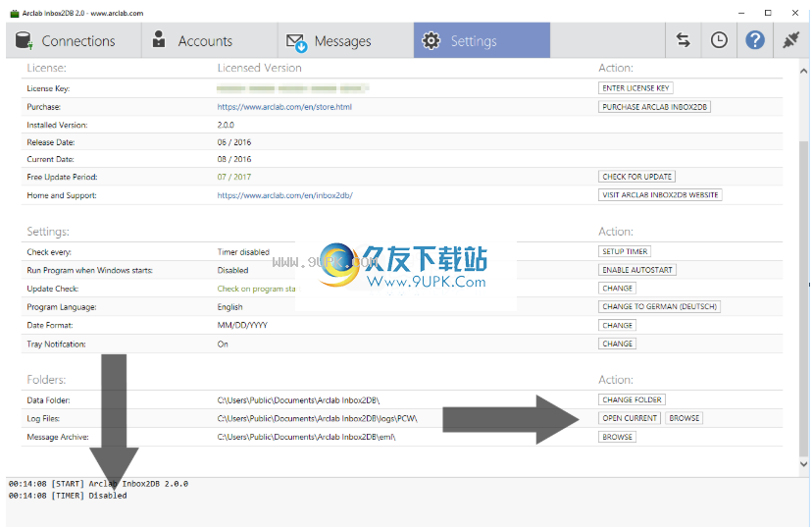Click the 'English' program language value

[x=229, y=307]
